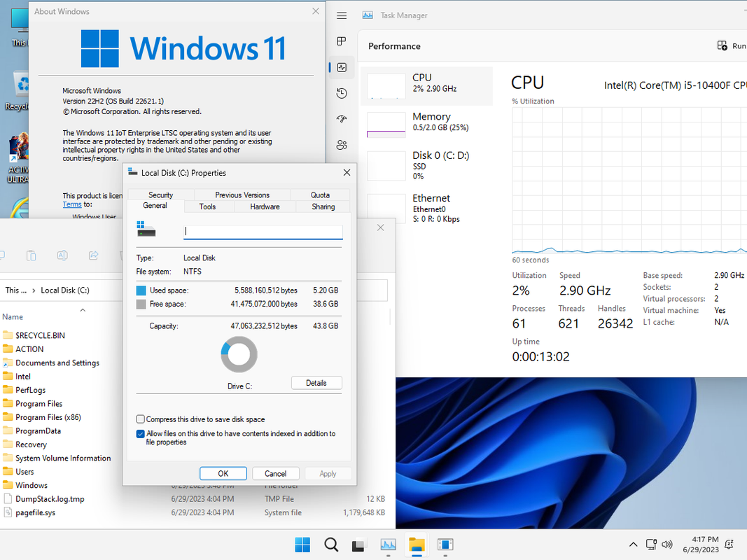Select ACTION folder in file list
Viewport: 747px width, 560px height.
pyautogui.click(x=29, y=349)
